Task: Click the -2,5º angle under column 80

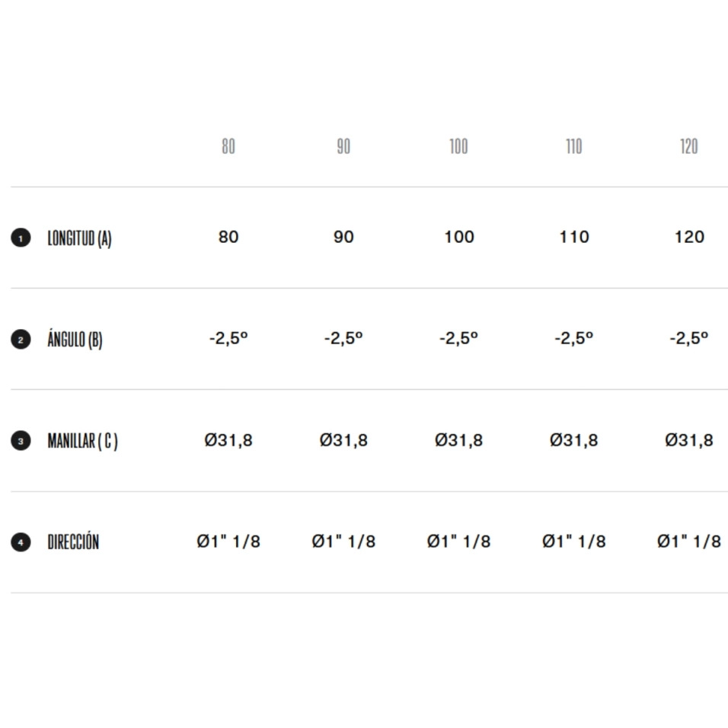Action: coord(228,338)
